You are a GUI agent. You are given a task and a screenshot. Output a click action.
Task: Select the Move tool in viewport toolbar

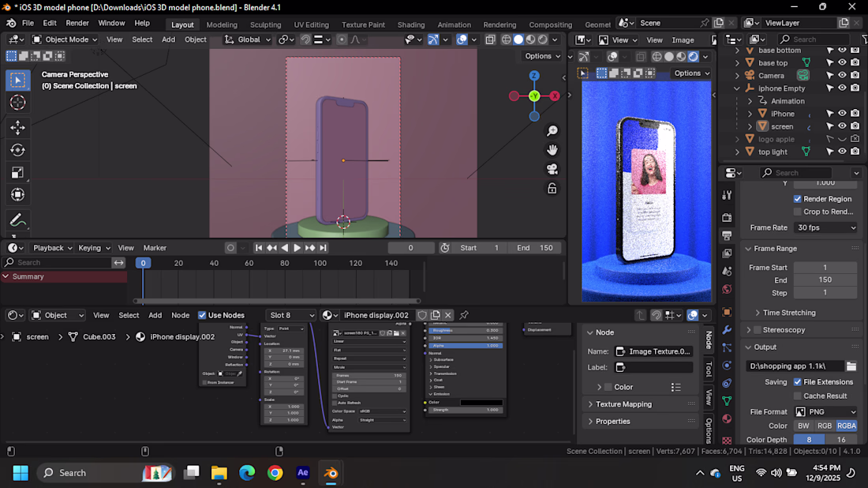pyautogui.click(x=17, y=127)
